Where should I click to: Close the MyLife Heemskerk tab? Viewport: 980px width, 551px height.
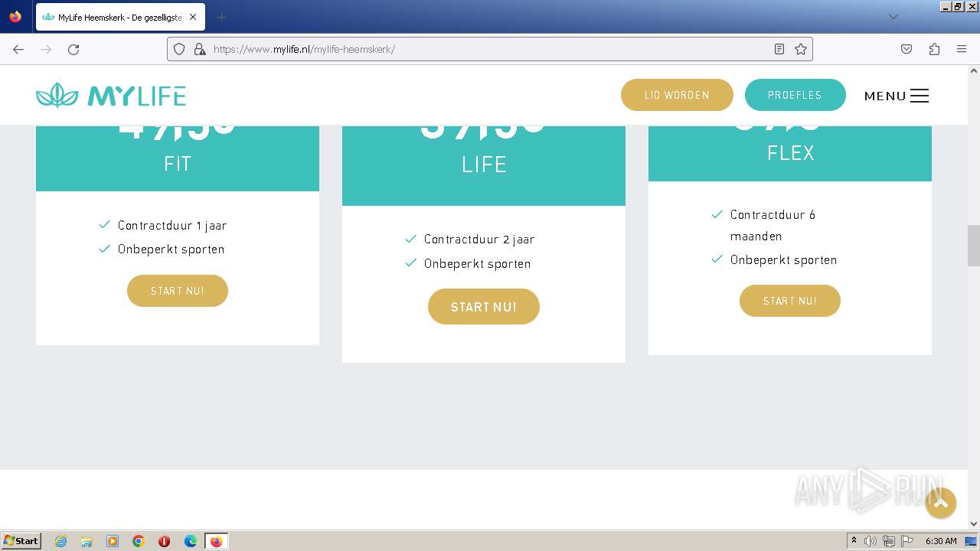pos(192,17)
